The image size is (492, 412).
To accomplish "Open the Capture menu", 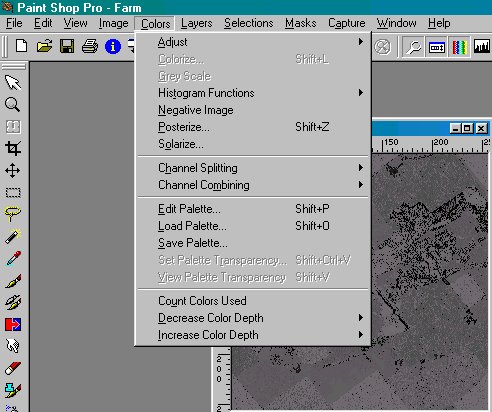I will pyautogui.click(x=347, y=23).
